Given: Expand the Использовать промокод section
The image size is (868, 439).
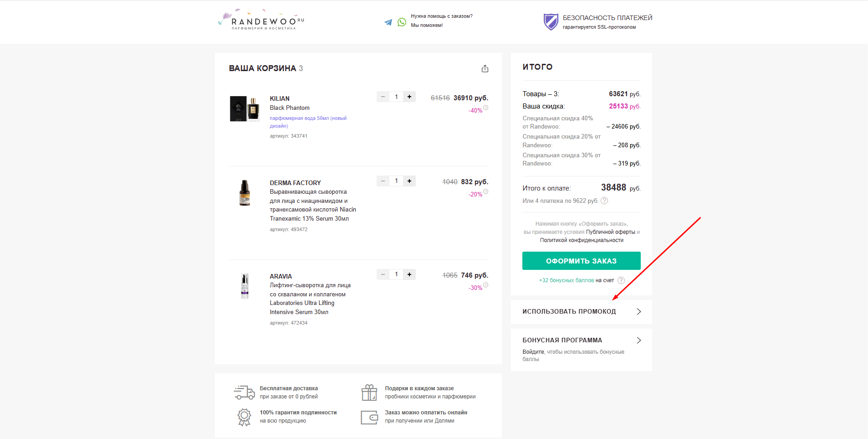Looking at the screenshot, I should point(581,312).
